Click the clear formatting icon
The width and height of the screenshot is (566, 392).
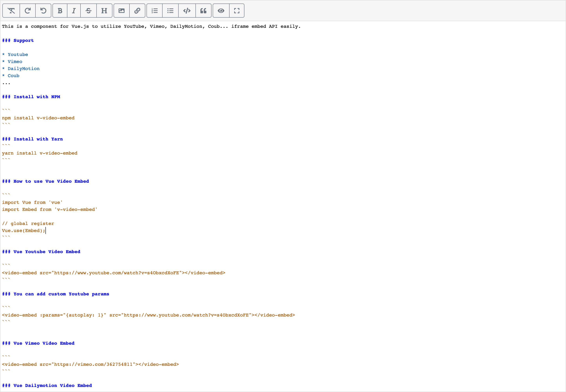coord(11,11)
